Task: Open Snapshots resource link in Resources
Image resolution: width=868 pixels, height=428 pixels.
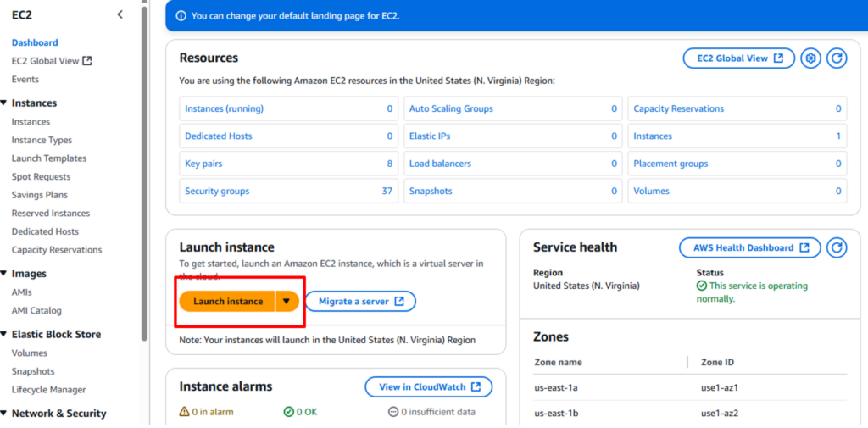Action: click(x=431, y=191)
